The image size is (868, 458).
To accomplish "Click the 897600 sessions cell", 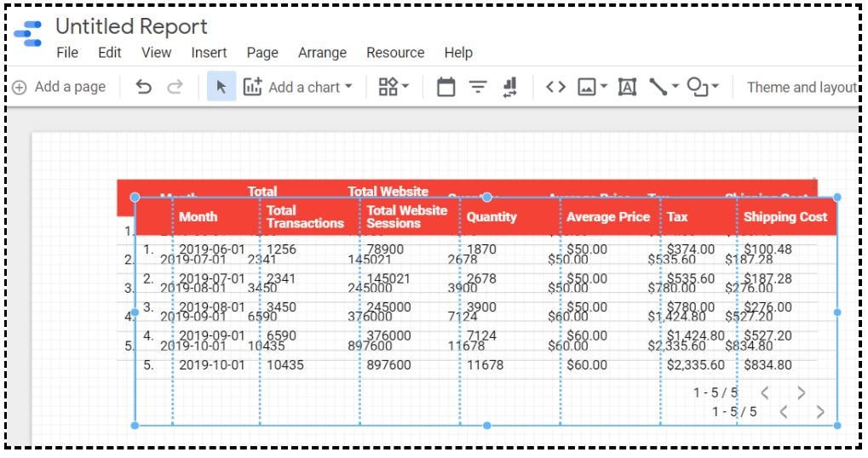I will tap(388, 365).
